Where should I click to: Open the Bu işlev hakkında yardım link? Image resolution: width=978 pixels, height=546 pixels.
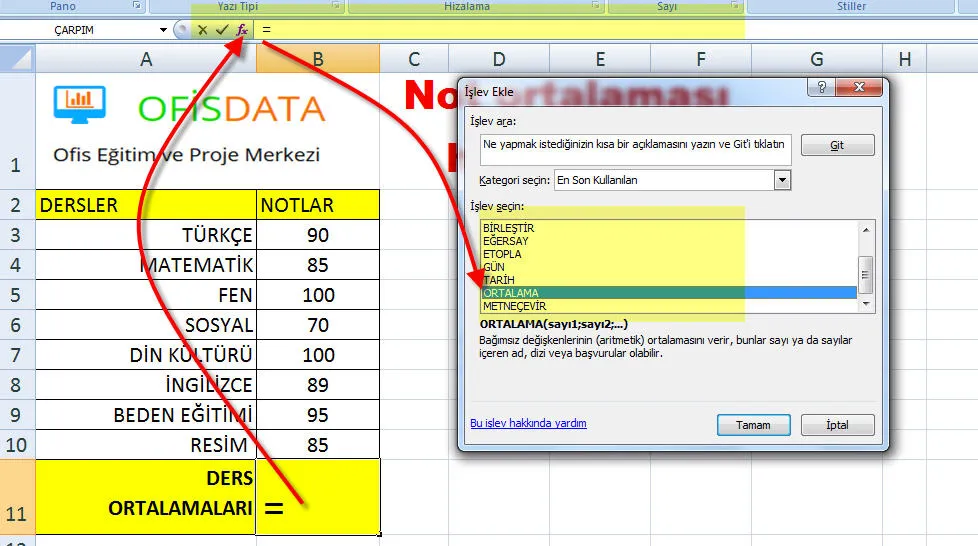528,423
